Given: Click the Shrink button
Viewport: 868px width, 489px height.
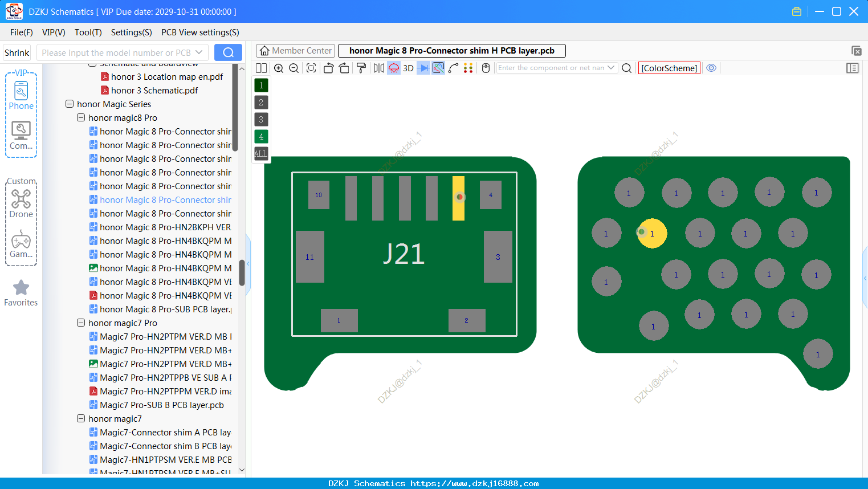Looking at the screenshot, I should click(x=17, y=52).
